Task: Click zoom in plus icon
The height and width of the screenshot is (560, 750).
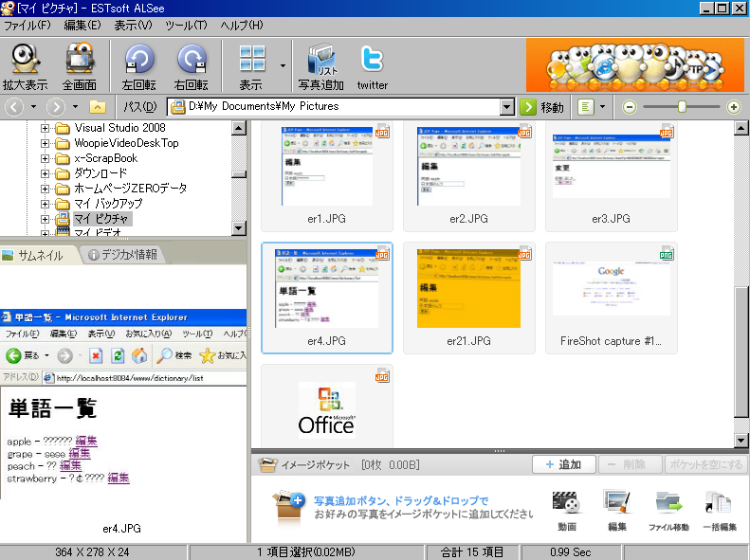Action: coord(734,107)
